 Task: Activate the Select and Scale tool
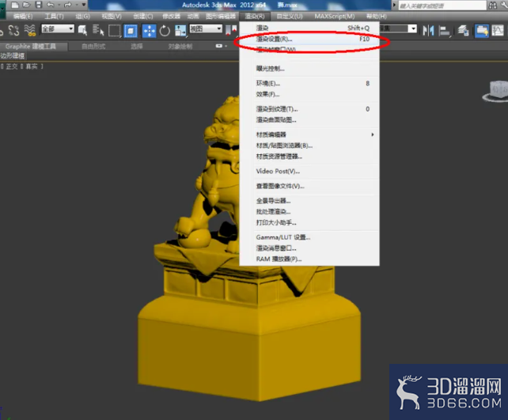(180, 31)
